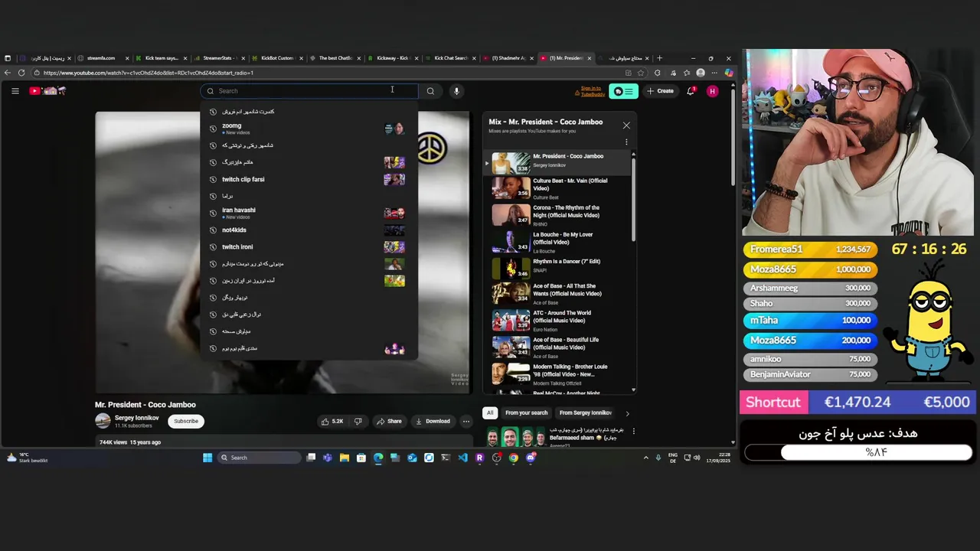The image size is (980, 551).
Task: Switch to the Shadmehr YouTube tab
Action: pos(508,58)
